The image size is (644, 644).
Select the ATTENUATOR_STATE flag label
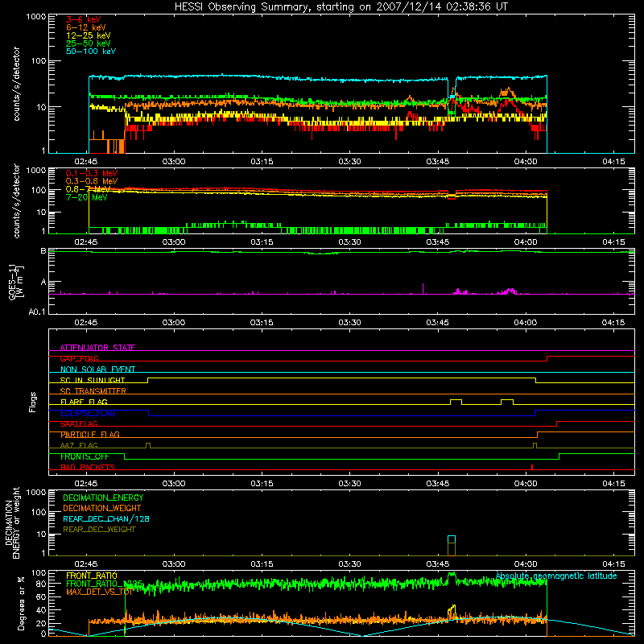[x=97, y=348]
